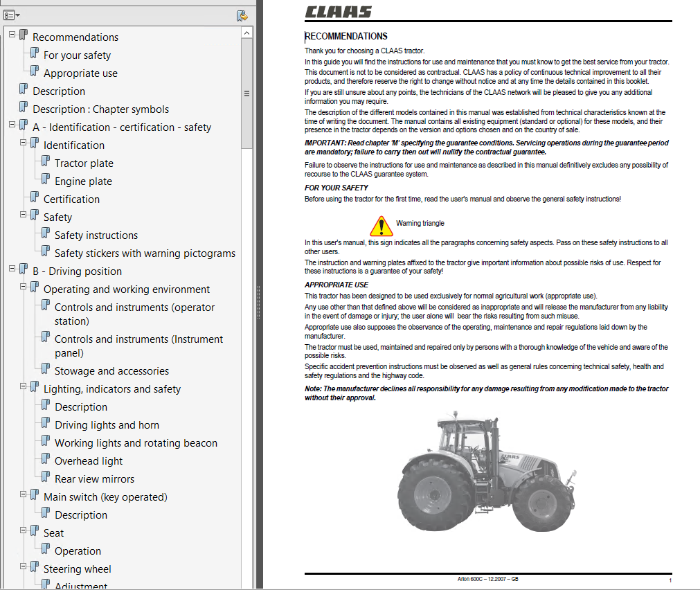Jump to Working lights and rotating beacon
Screen dimensions: 700x590
pos(136,443)
